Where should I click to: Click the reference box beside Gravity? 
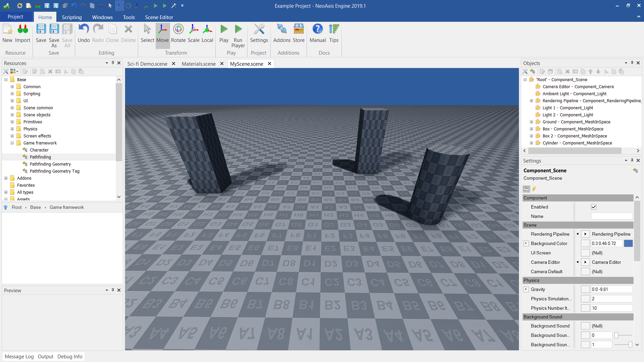[585, 290]
